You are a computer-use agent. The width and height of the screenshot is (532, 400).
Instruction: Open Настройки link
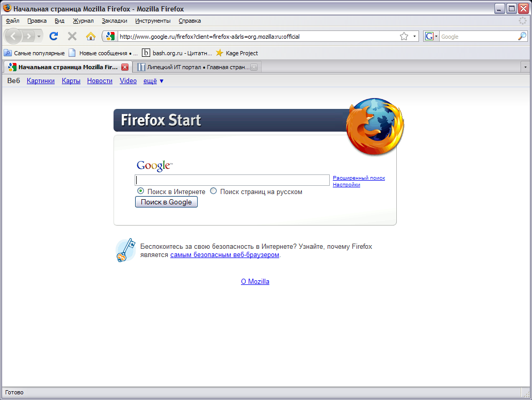[346, 185]
